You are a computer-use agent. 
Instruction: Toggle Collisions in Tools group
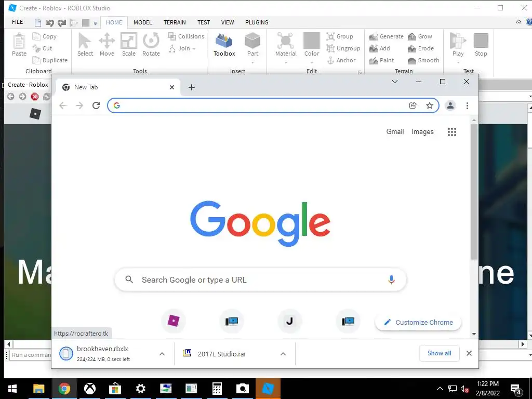(x=186, y=36)
